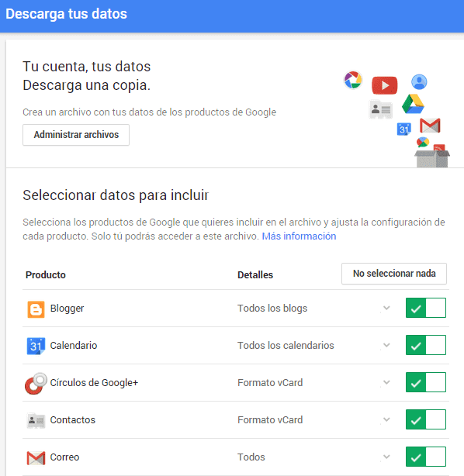
Task: Click the blue profile avatar icon
Action: tap(419, 82)
